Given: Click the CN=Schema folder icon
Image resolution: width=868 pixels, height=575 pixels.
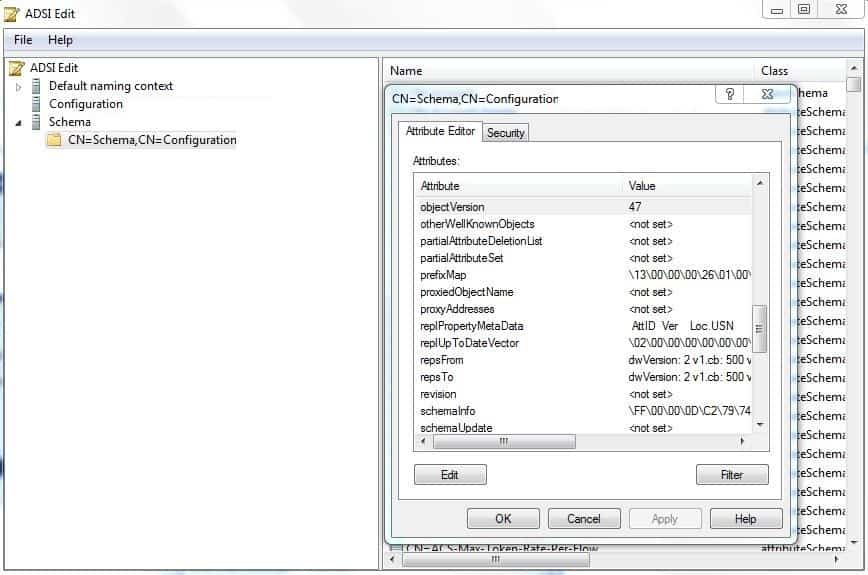Looking at the screenshot, I should pos(54,139).
